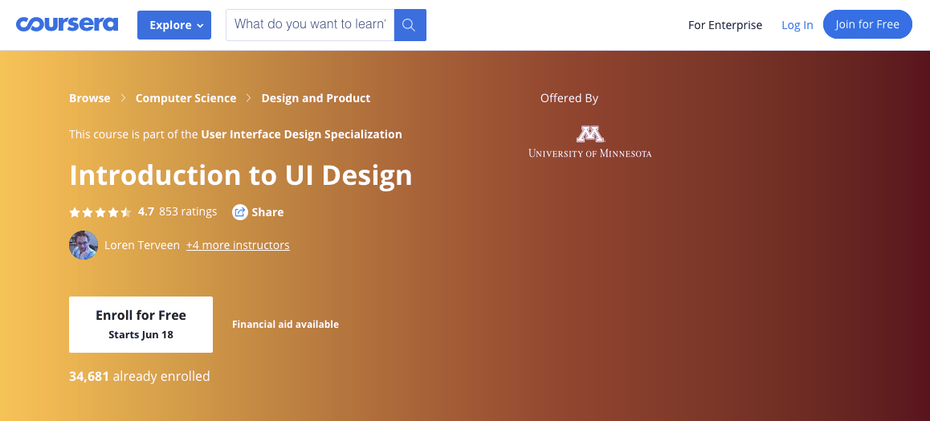Click the Introduction to UI Design title
The height and width of the screenshot is (421, 930).
241,176
